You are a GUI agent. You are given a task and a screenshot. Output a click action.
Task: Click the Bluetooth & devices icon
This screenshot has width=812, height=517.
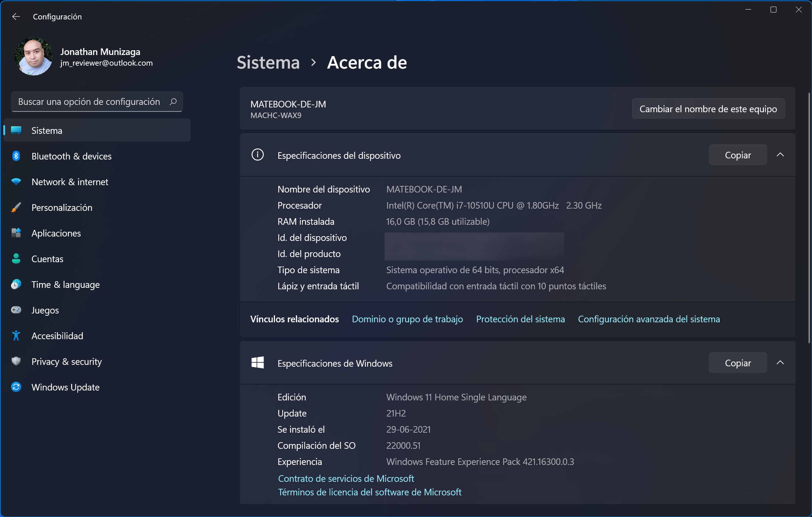(16, 156)
